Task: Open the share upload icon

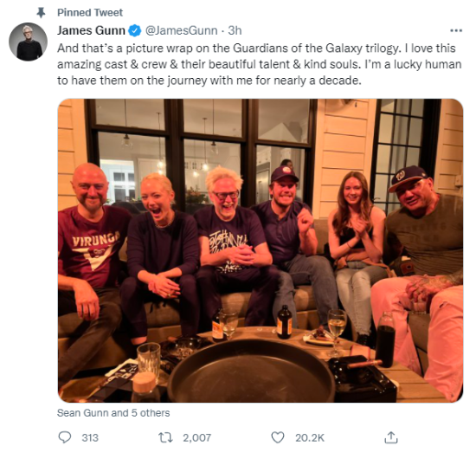Action: (x=391, y=437)
